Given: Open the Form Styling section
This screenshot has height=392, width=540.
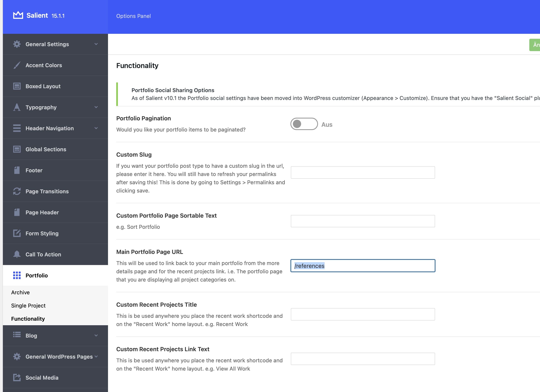Looking at the screenshot, I should pyautogui.click(x=55, y=233).
